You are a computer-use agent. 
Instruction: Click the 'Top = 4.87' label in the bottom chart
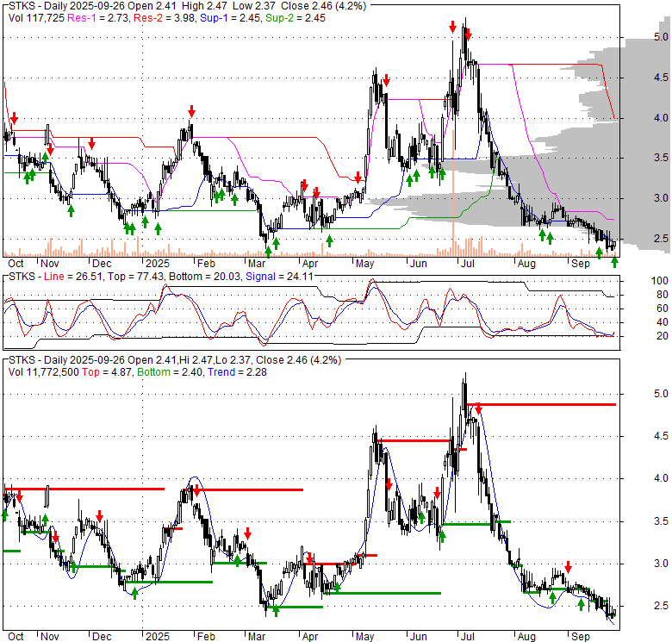(x=108, y=372)
